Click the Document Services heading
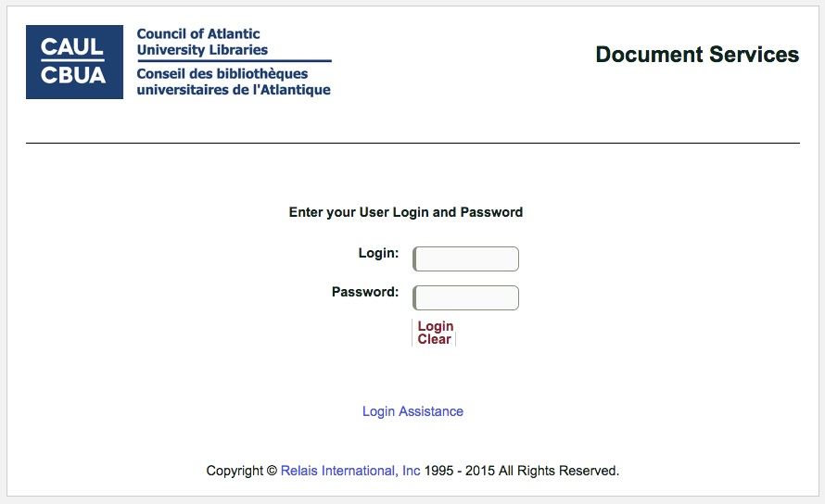The image size is (825, 504). (697, 55)
